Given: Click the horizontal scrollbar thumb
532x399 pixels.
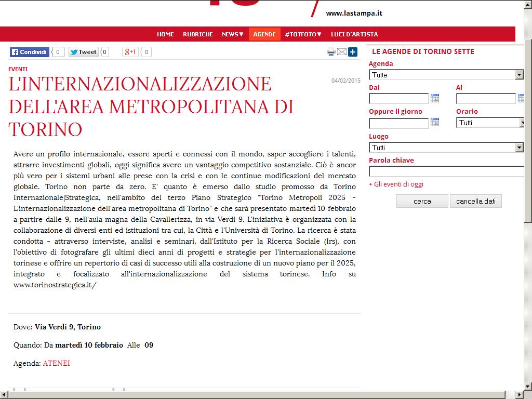Looking at the screenshot, I should click(x=257, y=395).
